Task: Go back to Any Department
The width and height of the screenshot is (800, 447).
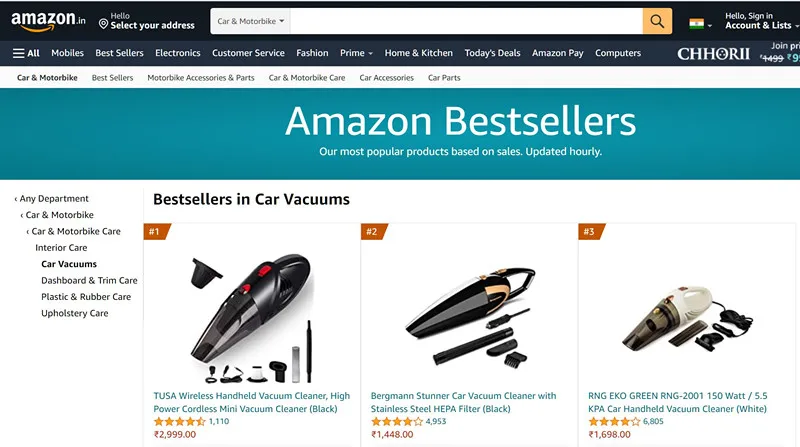Action: tap(52, 198)
